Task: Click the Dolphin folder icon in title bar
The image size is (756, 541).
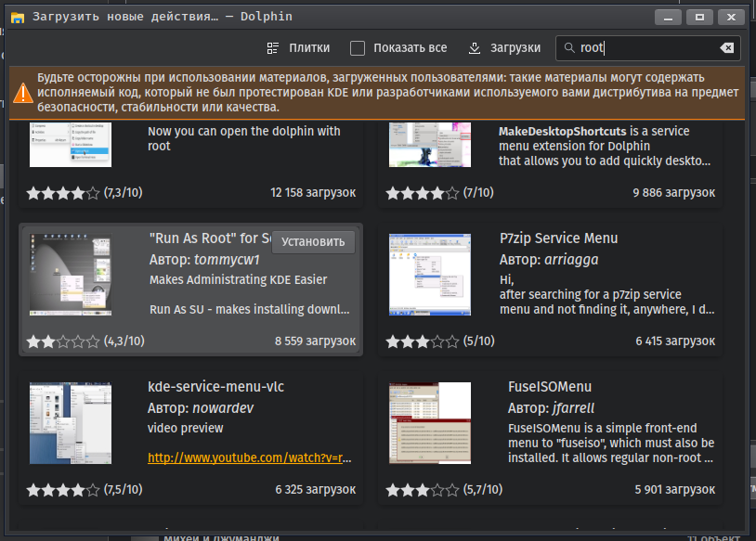Action: coord(18,18)
